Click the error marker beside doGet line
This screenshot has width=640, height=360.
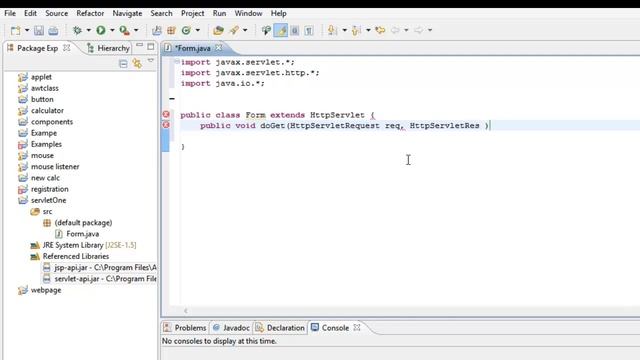(x=166, y=125)
